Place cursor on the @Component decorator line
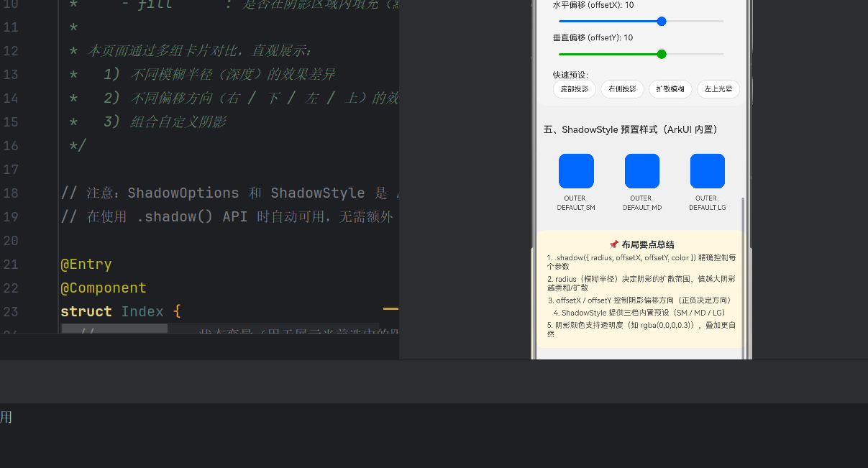 (x=104, y=288)
